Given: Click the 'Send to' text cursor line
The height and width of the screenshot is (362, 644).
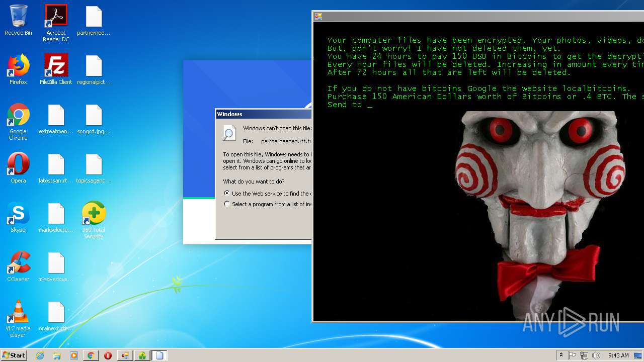Looking at the screenshot, I should 350,105.
